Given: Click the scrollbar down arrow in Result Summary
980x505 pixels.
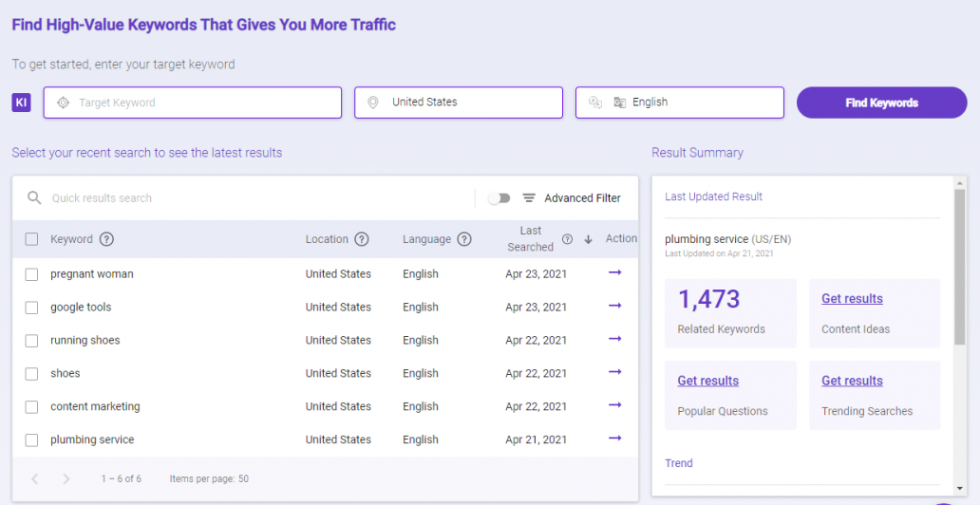Looking at the screenshot, I should click(960, 488).
